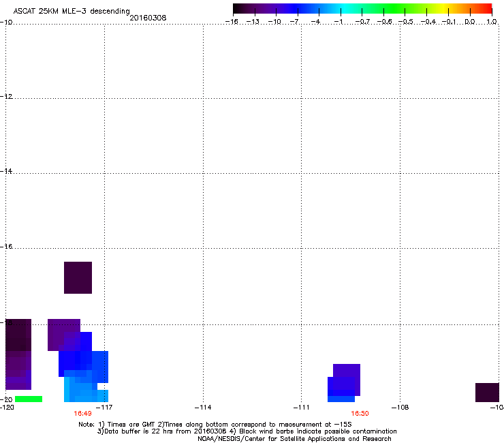This screenshot has height=443, width=504.
Task: Click the date label 20160308
Action: 148,18
